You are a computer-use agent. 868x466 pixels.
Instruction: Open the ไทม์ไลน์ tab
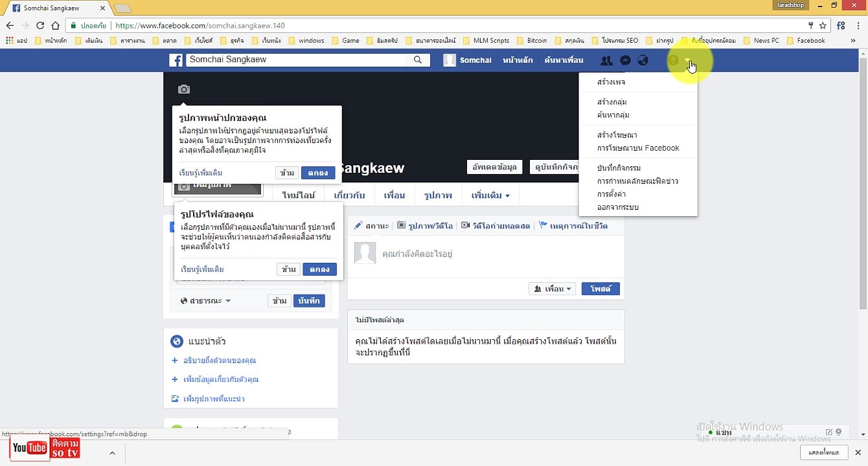(298, 195)
